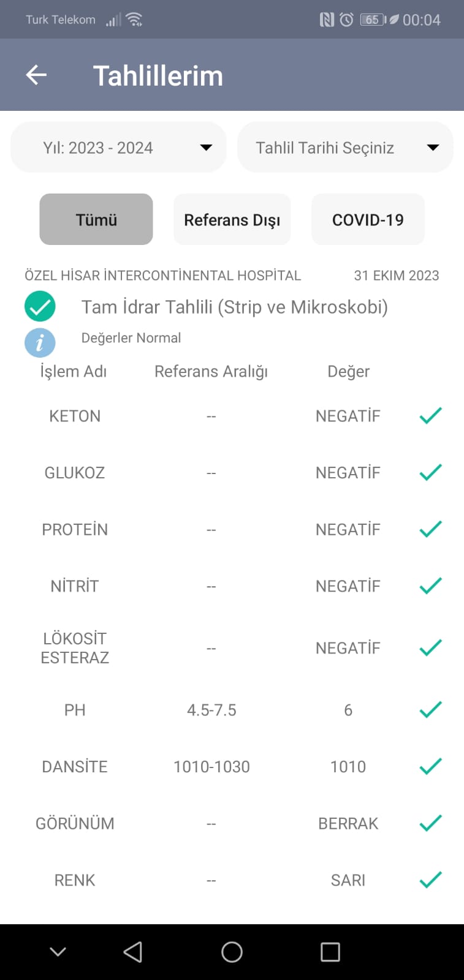The height and width of the screenshot is (980, 464).
Task: Tap the checkmark on the GLUKOZ row
Action: [430, 472]
